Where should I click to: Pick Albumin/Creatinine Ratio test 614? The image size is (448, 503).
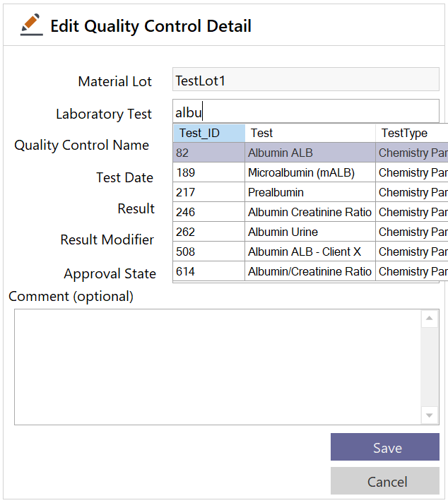point(310,271)
